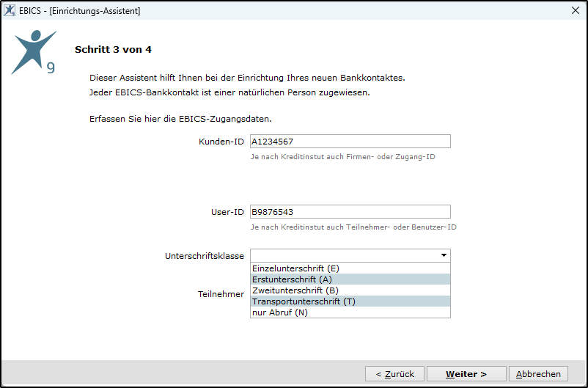Focus the User-ID input field
The width and height of the screenshot is (588, 388).
pos(350,212)
